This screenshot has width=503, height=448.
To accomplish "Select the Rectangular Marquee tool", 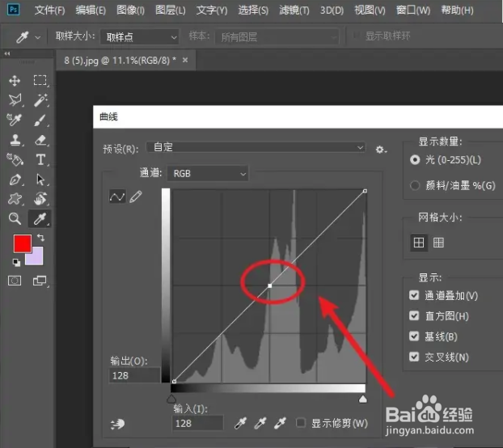I will coord(40,80).
